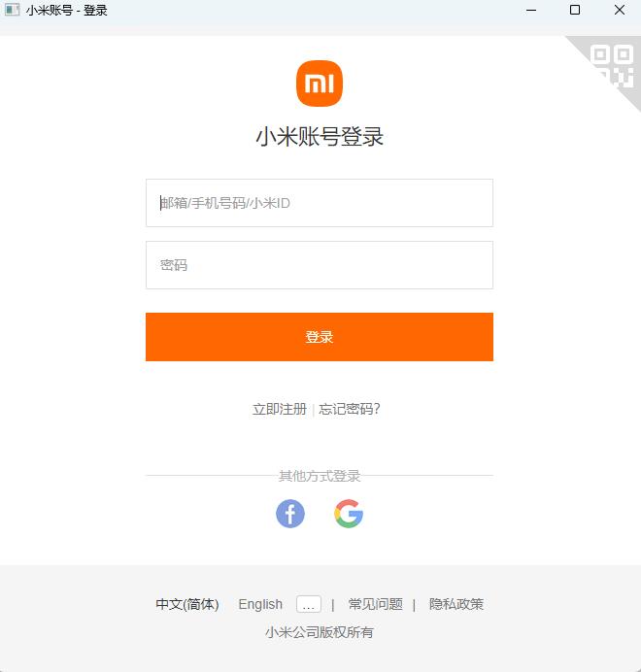Click the app icon in the title bar
The height and width of the screenshot is (672, 641).
tap(12, 10)
